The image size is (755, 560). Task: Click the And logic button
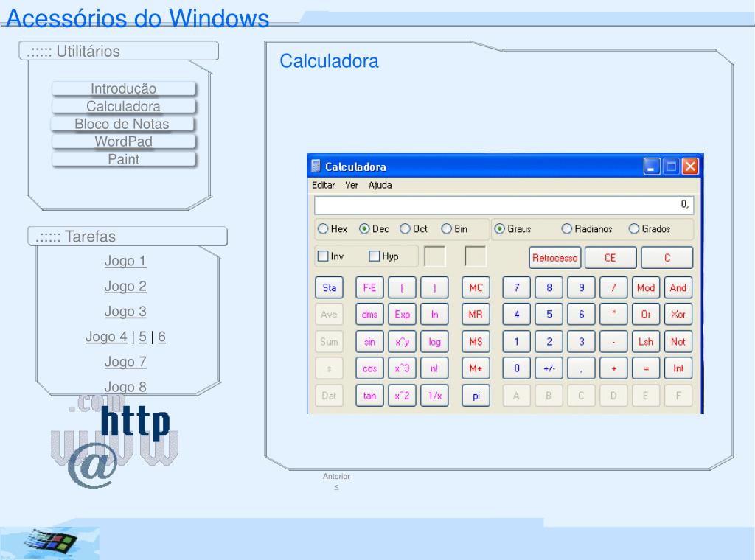[678, 287]
